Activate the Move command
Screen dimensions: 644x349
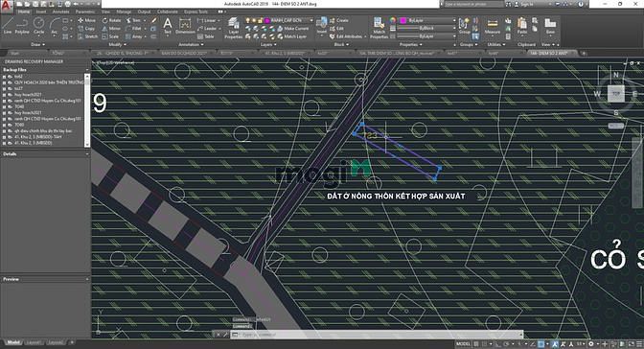pos(86,20)
